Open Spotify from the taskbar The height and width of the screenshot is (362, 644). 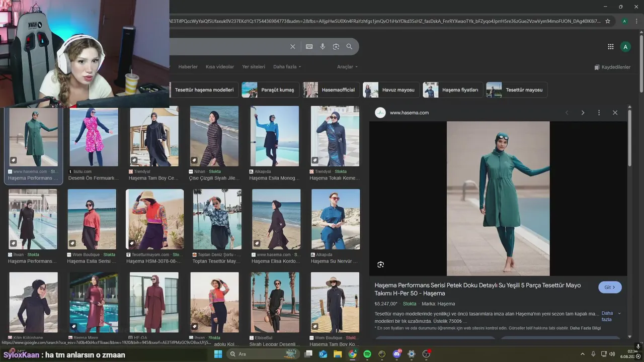(x=367, y=354)
